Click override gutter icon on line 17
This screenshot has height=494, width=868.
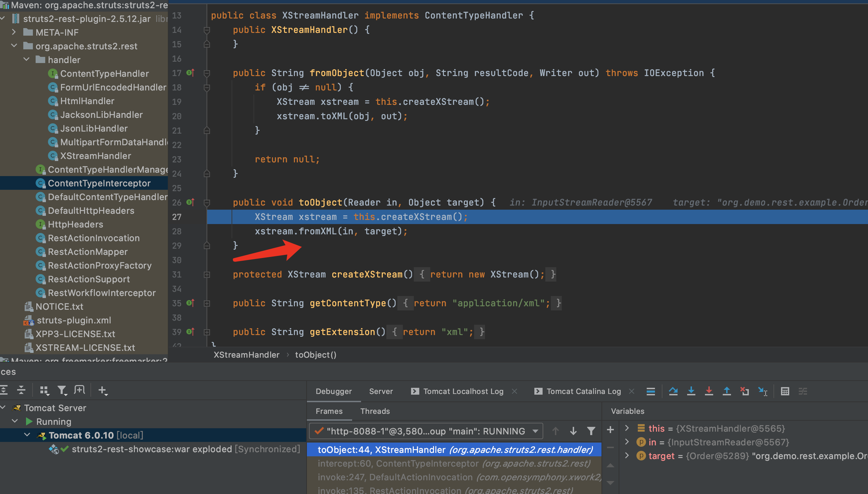pyautogui.click(x=190, y=73)
